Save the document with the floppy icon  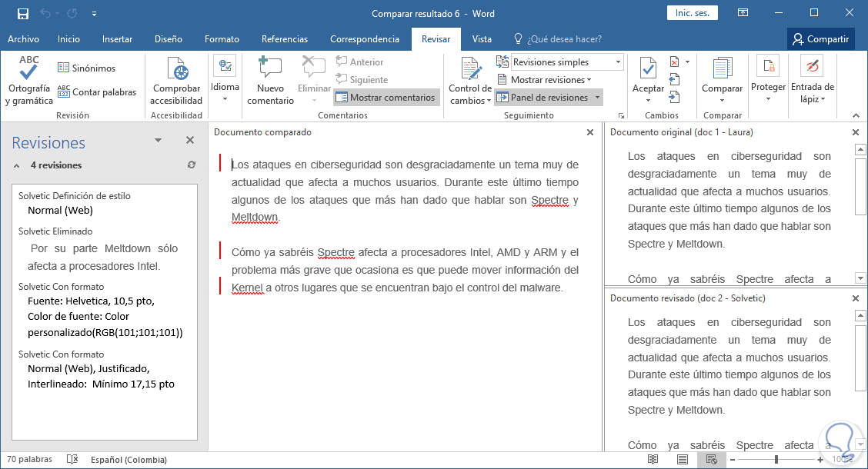(x=22, y=14)
